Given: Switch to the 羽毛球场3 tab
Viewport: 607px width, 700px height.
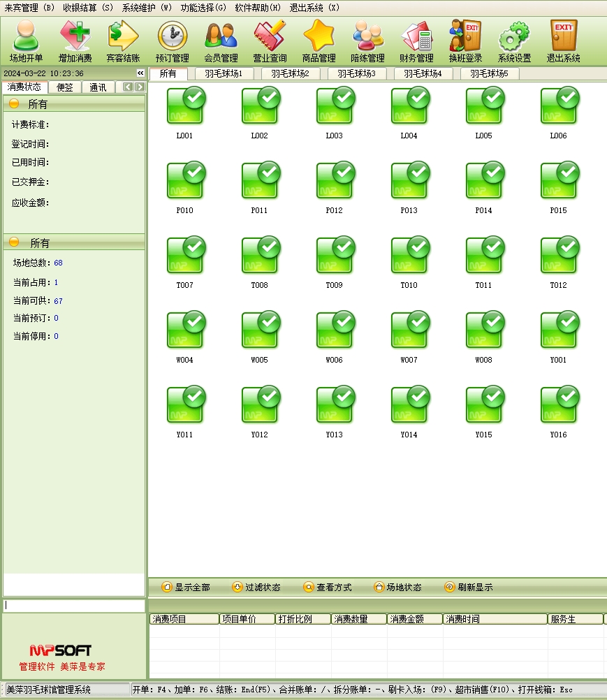Looking at the screenshot, I should pyautogui.click(x=356, y=73).
